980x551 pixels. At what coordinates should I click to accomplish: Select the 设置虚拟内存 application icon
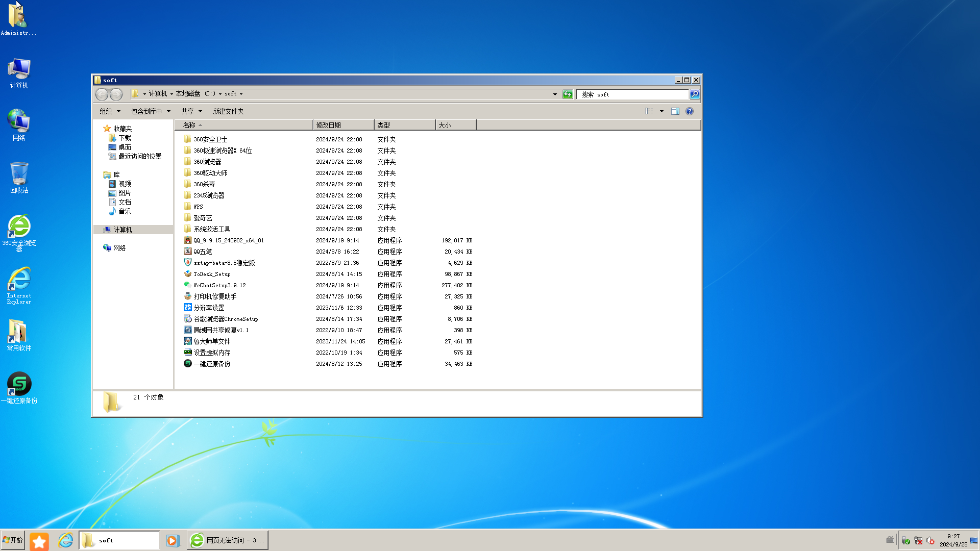[x=188, y=352]
